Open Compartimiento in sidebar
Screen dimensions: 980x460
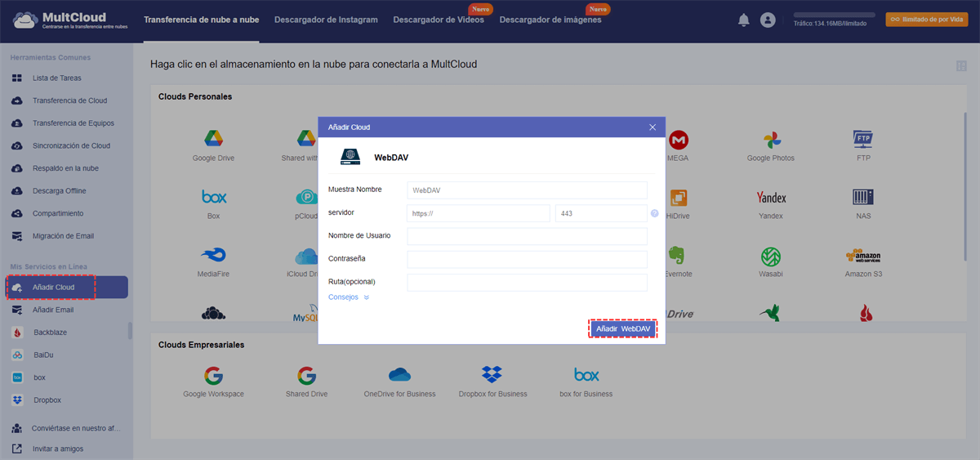(x=65, y=213)
